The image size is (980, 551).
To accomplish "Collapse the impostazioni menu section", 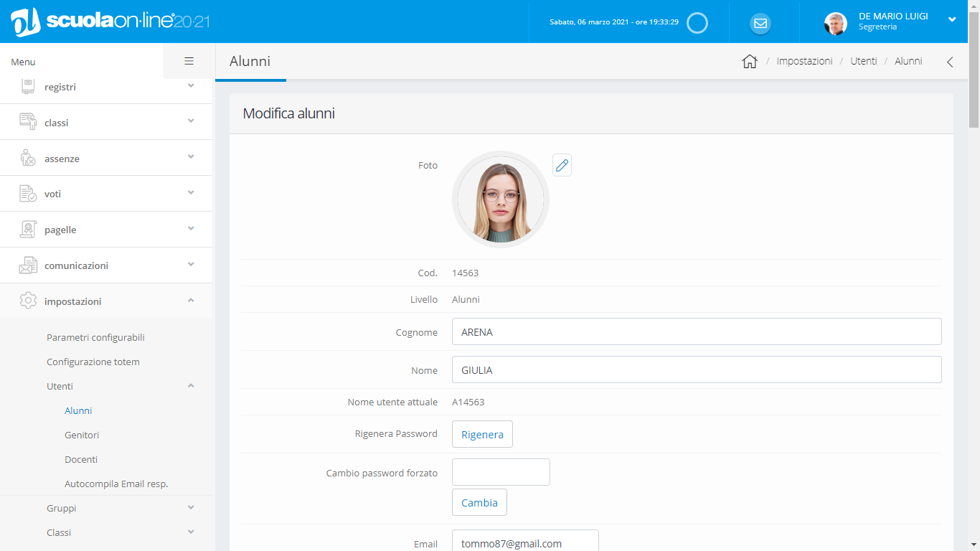I will (106, 301).
